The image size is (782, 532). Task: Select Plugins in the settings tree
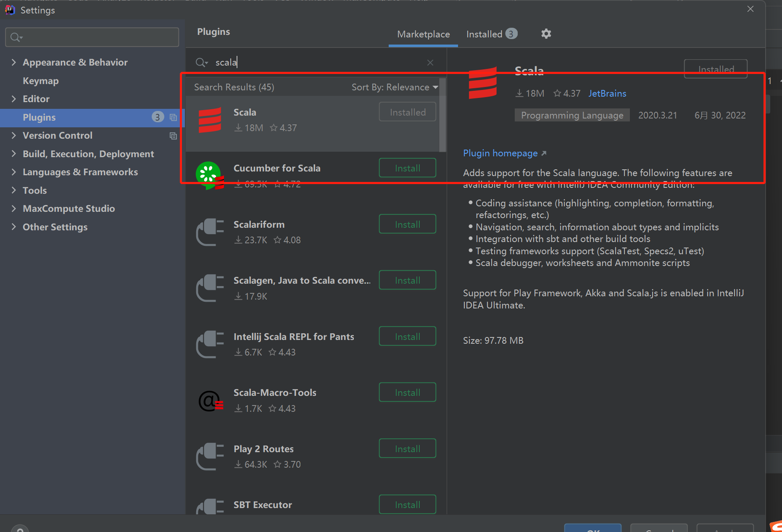[92, 117]
